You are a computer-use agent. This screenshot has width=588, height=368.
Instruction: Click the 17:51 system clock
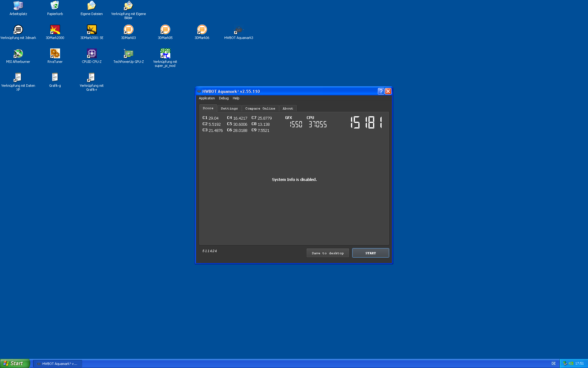coord(579,364)
